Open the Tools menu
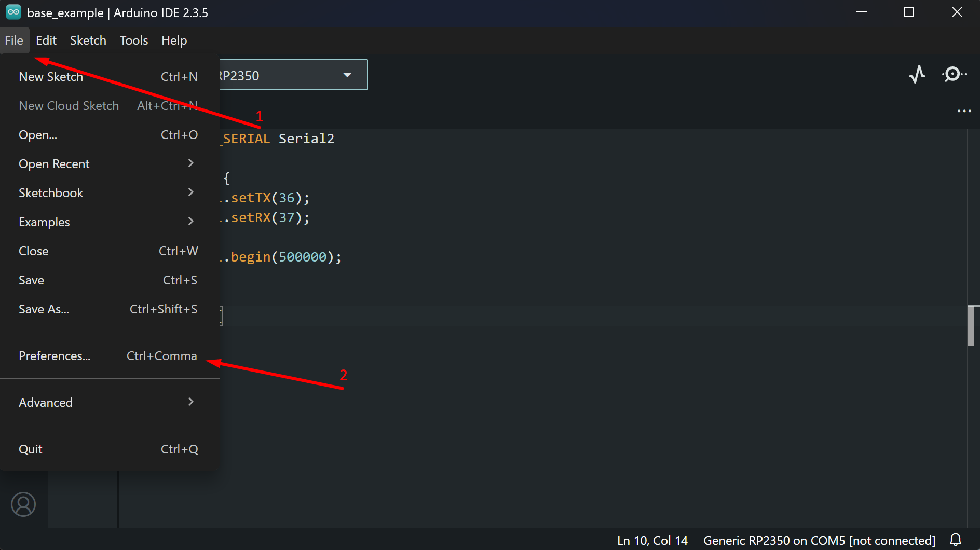Image resolution: width=980 pixels, height=550 pixels. (x=133, y=40)
